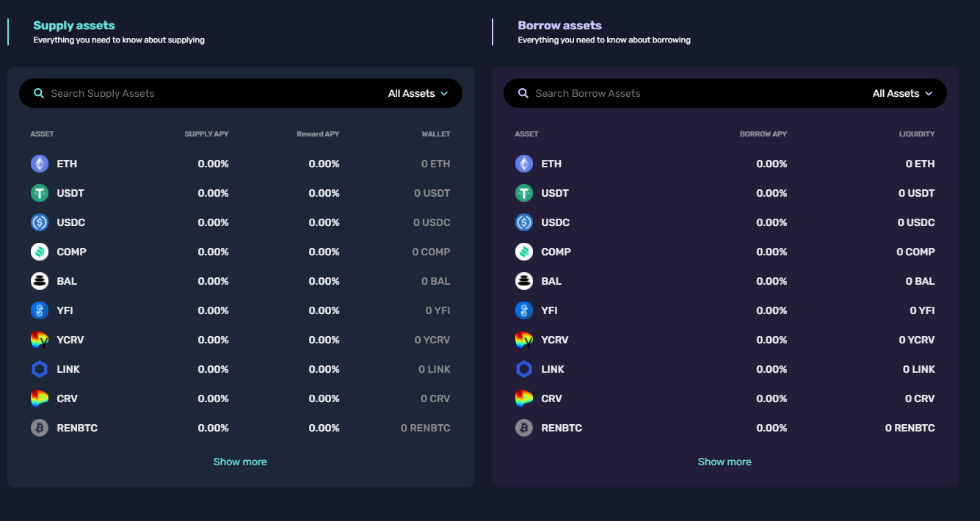Sort by SUPPLY APY column header
This screenshot has height=521, width=980.
pos(206,134)
